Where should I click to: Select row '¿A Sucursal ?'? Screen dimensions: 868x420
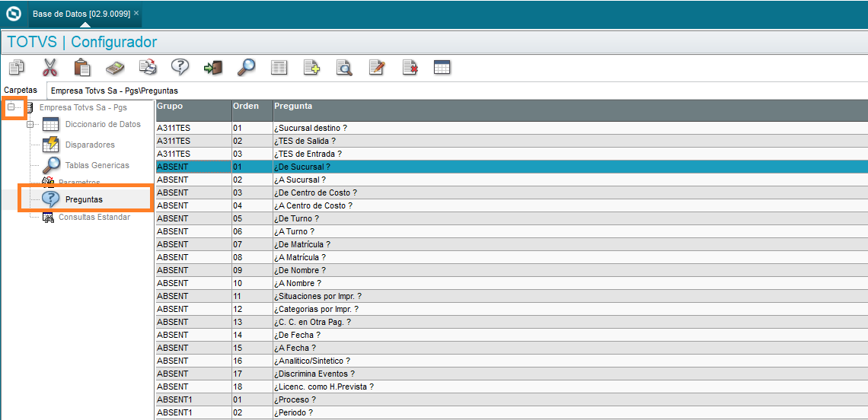[512, 180]
